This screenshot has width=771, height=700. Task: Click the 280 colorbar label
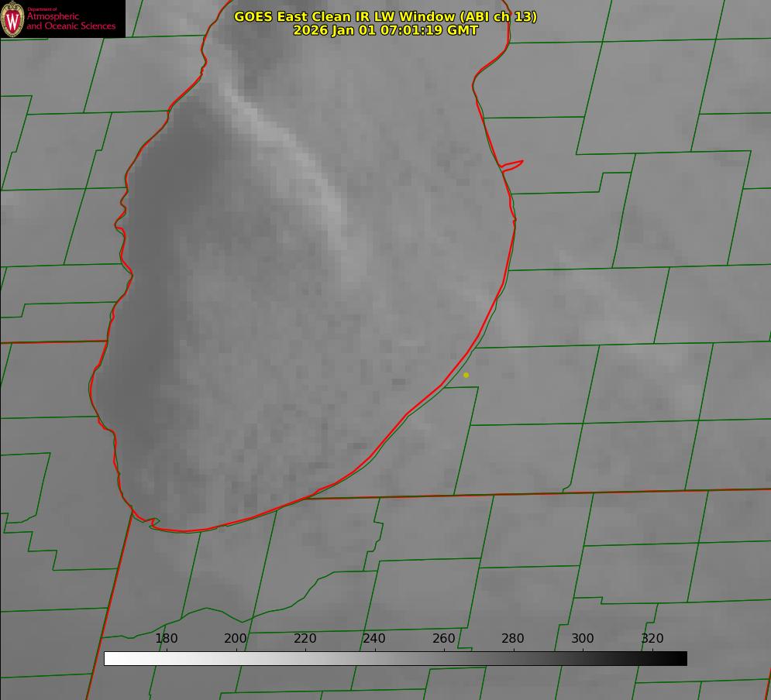coord(513,638)
